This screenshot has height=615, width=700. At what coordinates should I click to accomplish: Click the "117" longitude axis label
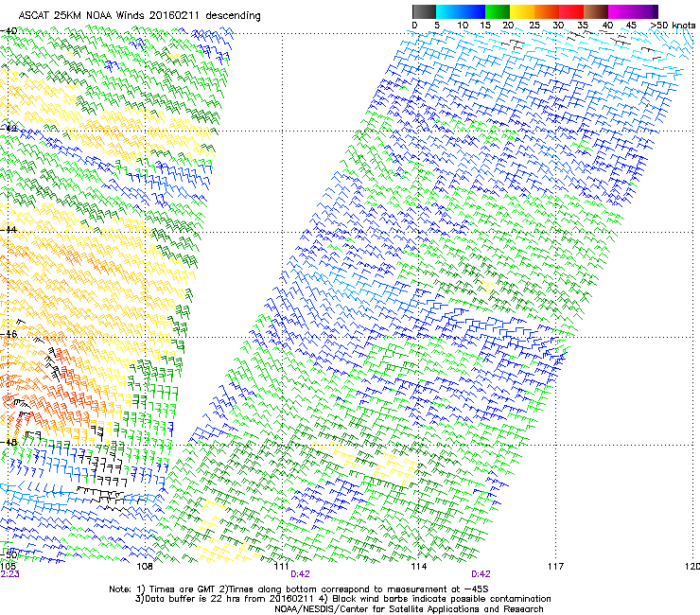pos(555,567)
